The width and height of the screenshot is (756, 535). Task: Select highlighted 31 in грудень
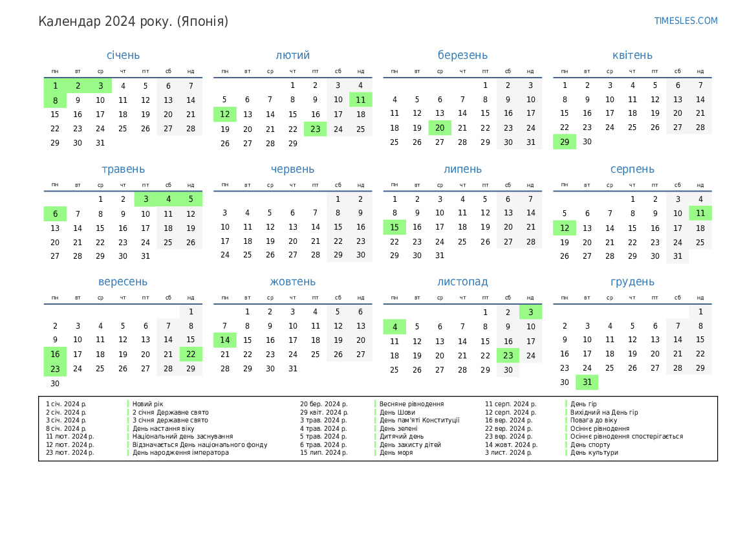tap(587, 382)
